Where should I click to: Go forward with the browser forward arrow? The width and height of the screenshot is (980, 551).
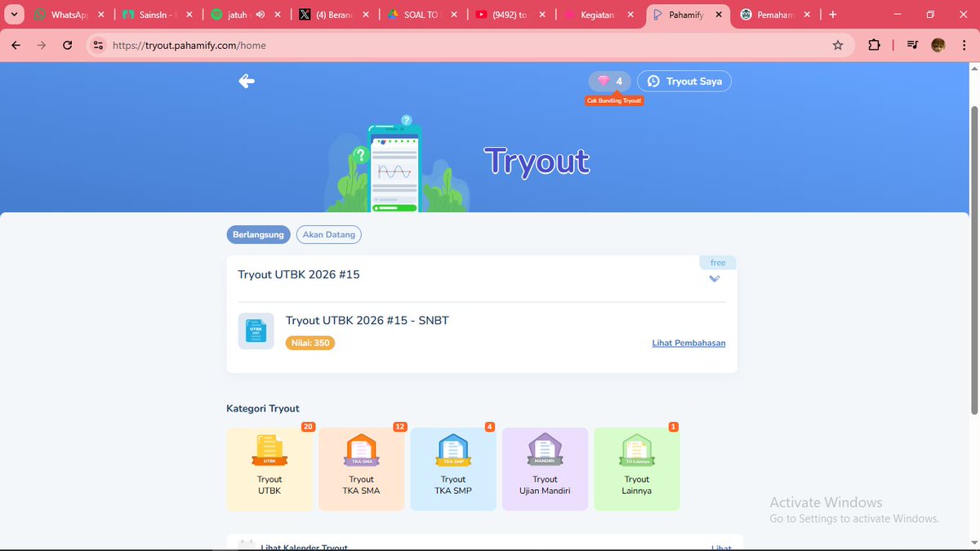[x=42, y=46]
